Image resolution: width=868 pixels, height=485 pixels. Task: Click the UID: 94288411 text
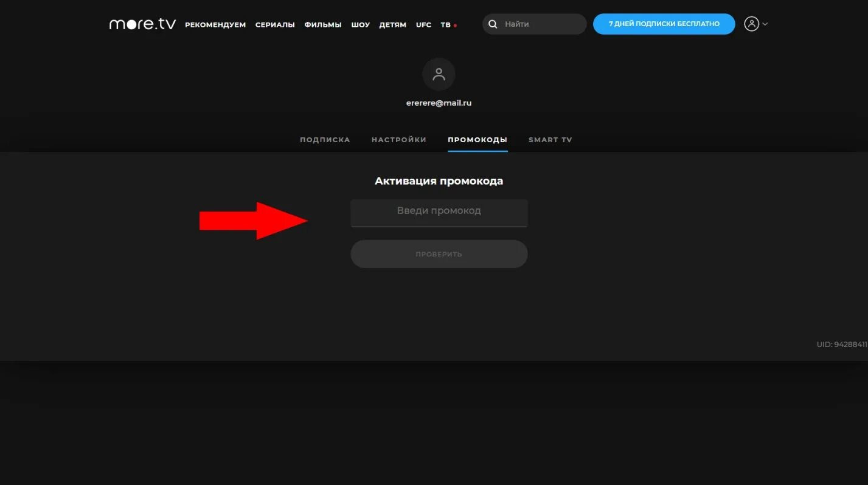842,345
